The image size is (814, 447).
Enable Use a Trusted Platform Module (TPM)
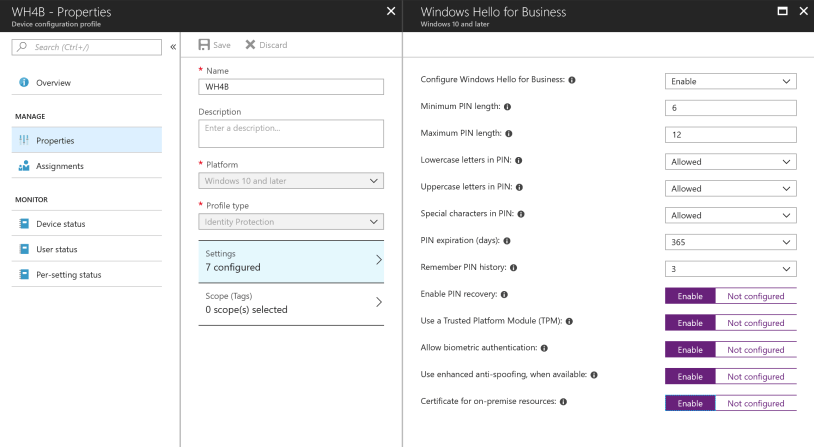690,323
